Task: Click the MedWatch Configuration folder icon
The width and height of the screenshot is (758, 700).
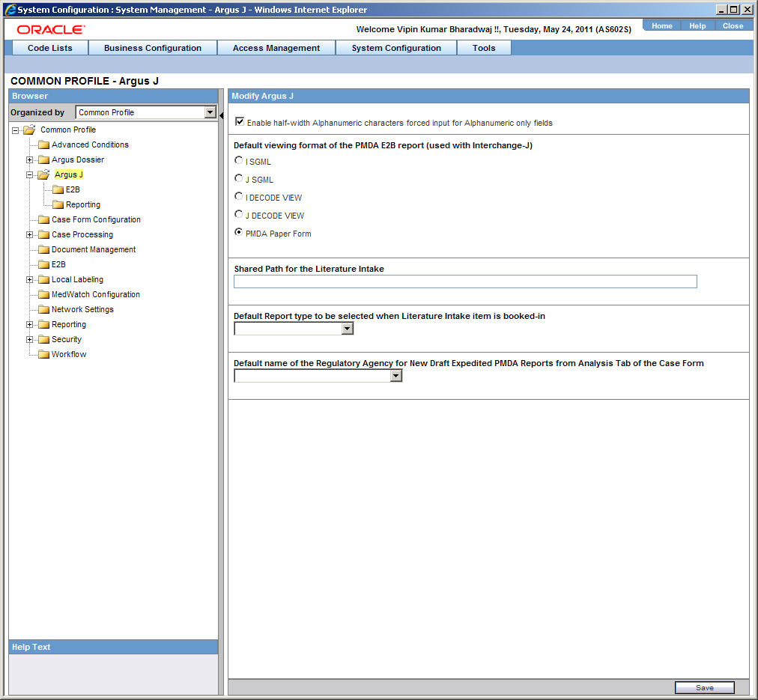Action: [x=44, y=294]
